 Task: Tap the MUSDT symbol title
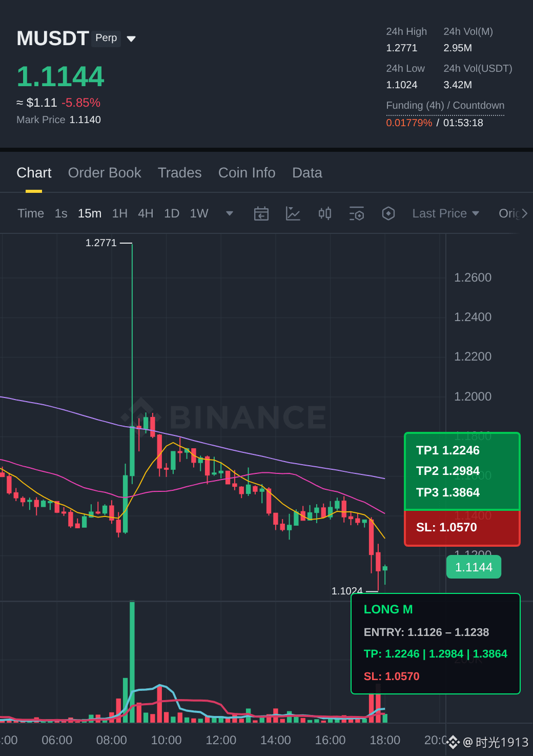tap(53, 38)
